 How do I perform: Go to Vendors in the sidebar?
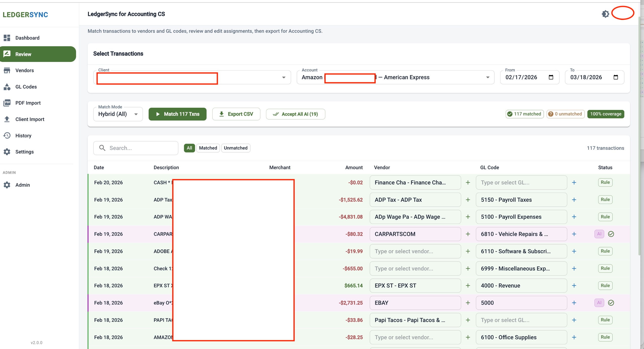tap(24, 70)
